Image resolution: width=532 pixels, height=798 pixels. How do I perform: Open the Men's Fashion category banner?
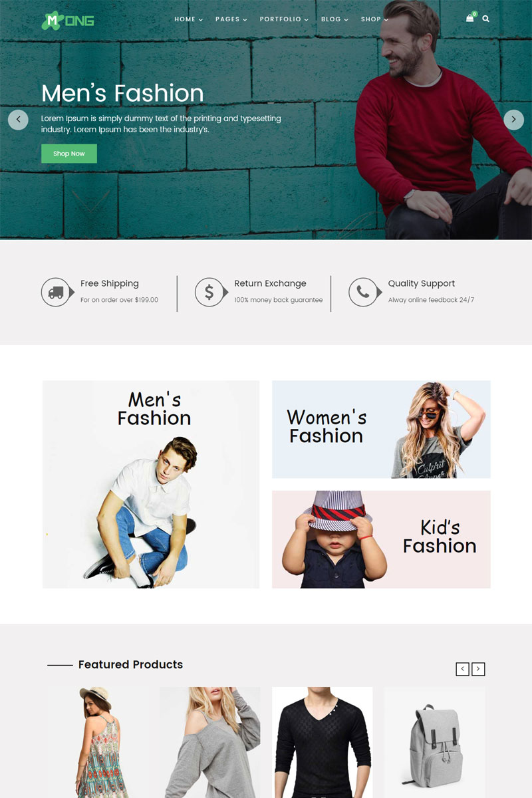[x=151, y=484]
